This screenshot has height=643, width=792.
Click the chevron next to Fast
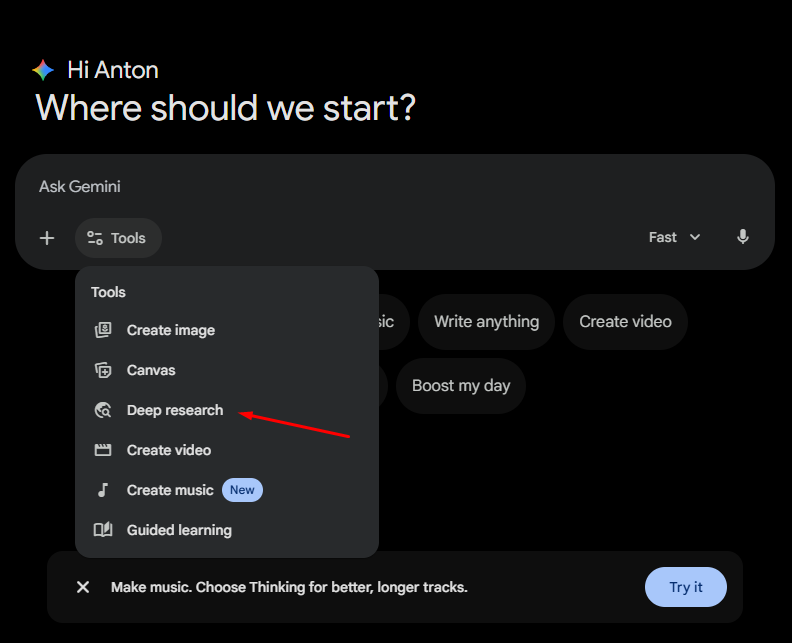(695, 237)
